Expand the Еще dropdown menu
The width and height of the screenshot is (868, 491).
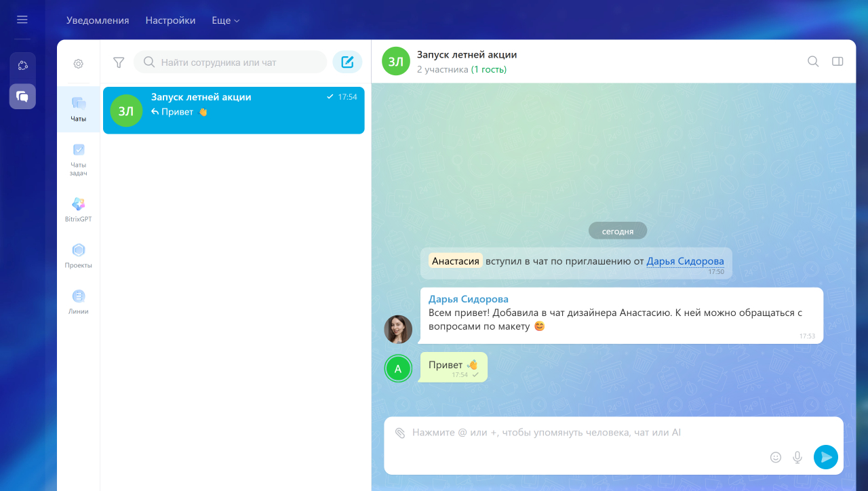226,20
